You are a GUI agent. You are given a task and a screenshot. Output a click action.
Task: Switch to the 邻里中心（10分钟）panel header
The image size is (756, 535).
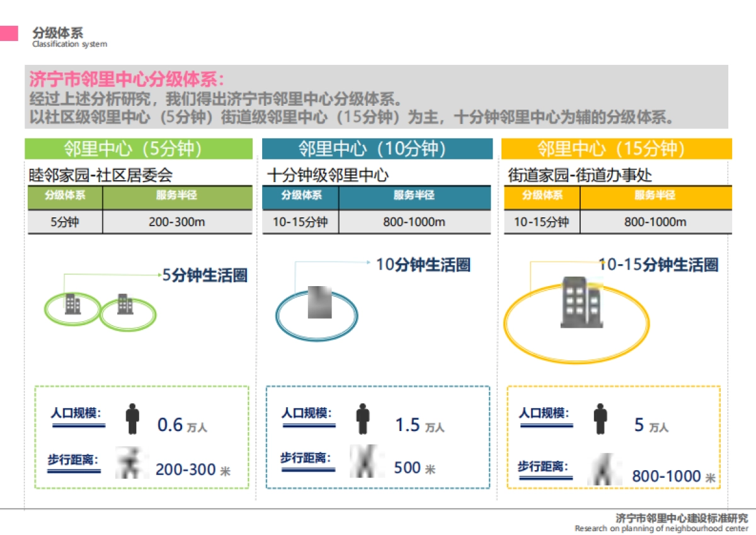tap(377, 149)
